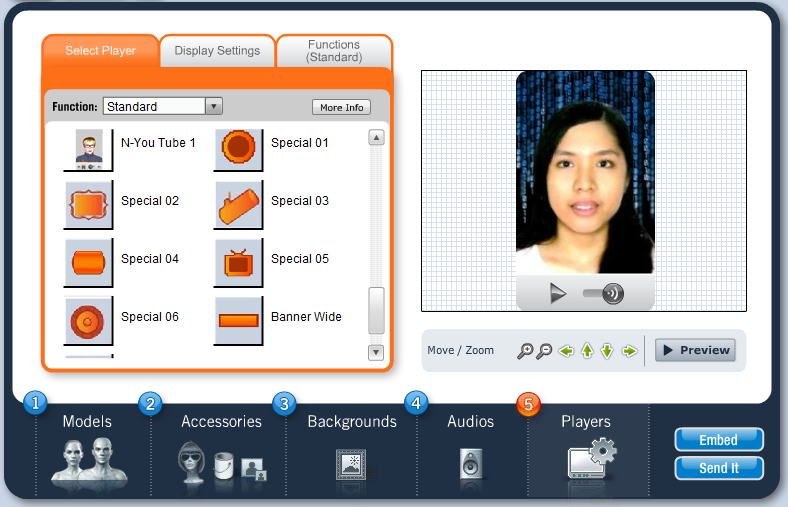The width and height of the screenshot is (788, 507).
Task: Adjust the volume slider in the player
Action: click(603, 293)
